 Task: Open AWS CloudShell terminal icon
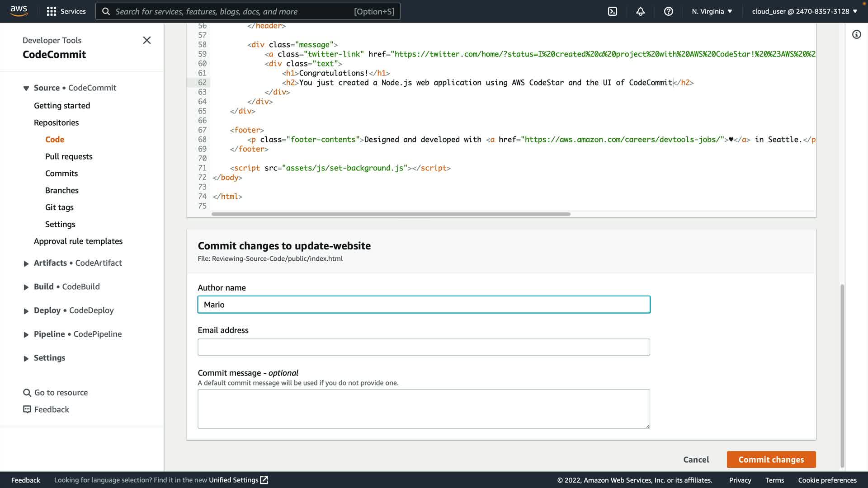[x=613, y=11]
